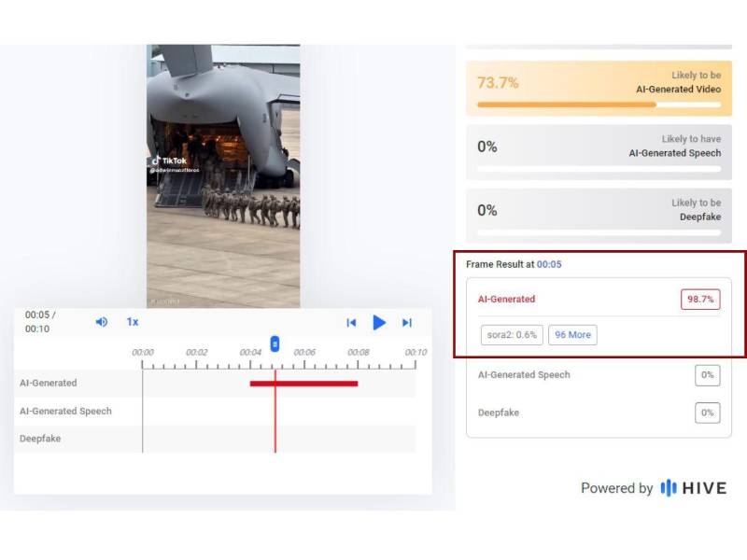Click the red detection segment on the AI-Generated track
The height and width of the screenshot is (560, 747).
[x=303, y=384]
